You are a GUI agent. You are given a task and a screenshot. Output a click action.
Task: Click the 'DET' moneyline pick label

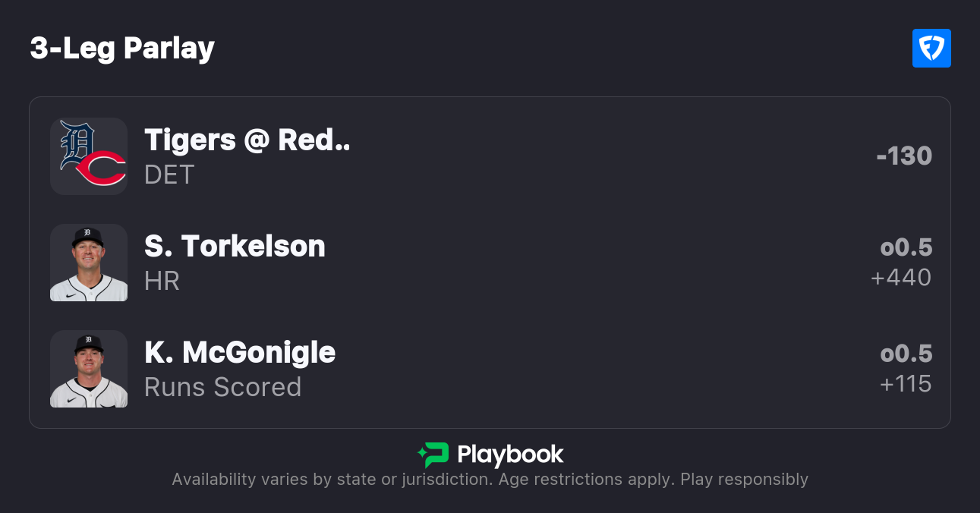[169, 175]
